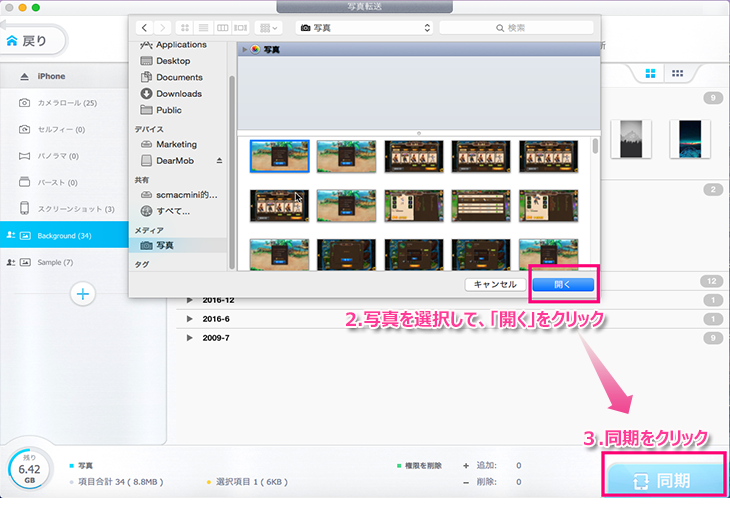Click the selfie camera icon beside セルフィー
This screenshot has height=510, width=730.
[x=24, y=129]
